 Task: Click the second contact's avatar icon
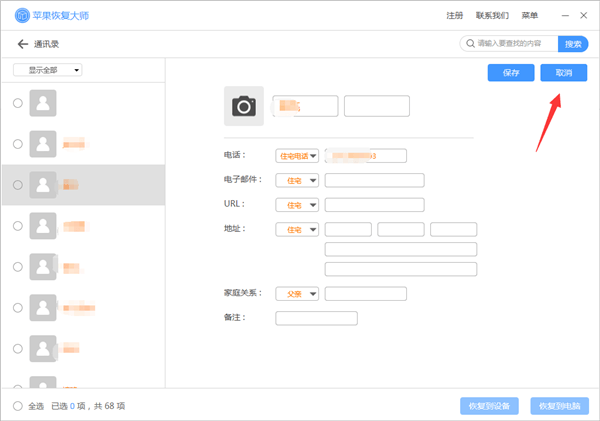pyautogui.click(x=43, y=144)
